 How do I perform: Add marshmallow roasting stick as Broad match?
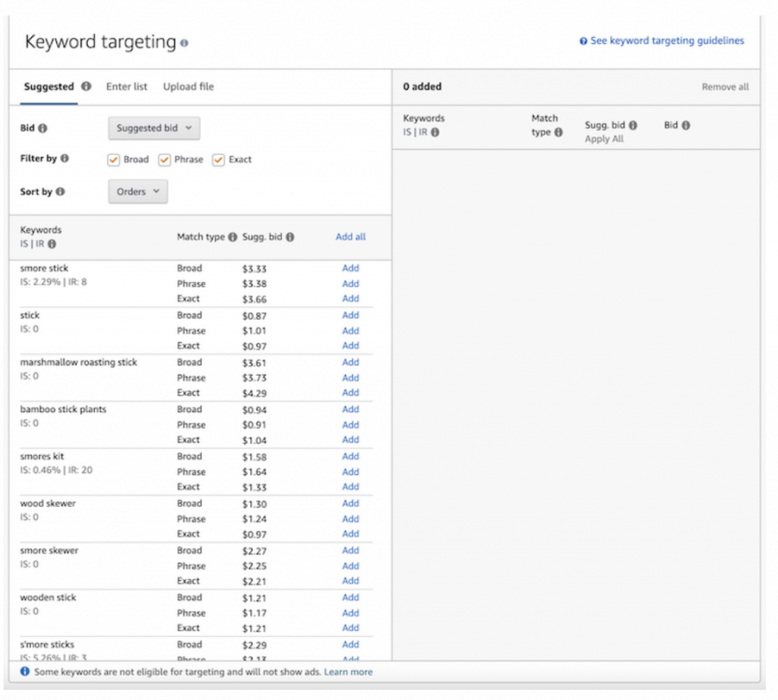350,363
